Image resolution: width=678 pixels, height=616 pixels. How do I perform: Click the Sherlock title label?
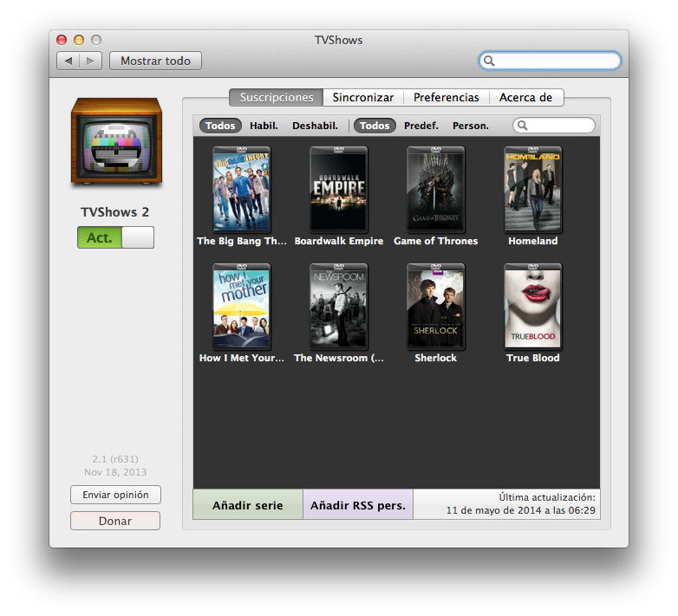point(436,358)
